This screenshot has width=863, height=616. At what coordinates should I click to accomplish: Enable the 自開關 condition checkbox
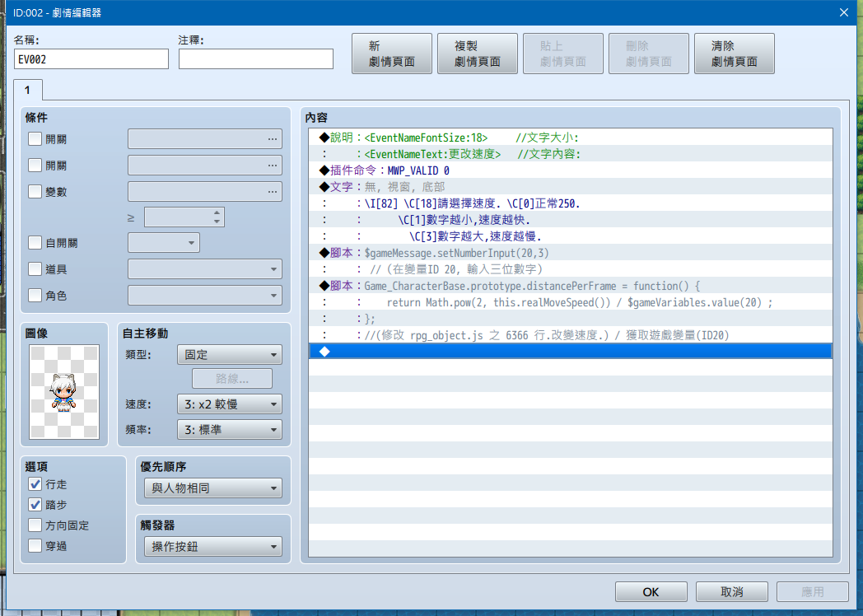tap(35, 243)
